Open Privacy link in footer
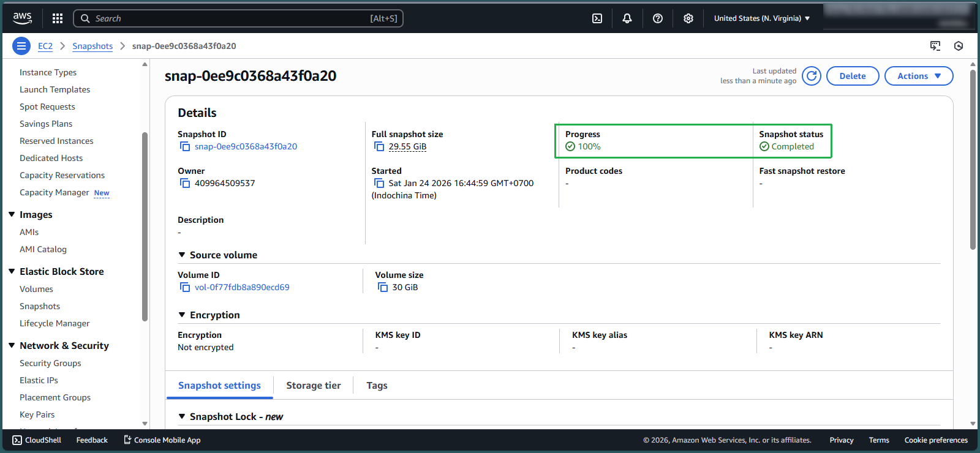Image resolution: width=980 pixels, height=453 pixels. pyautogui.click(x=842, y=440)
